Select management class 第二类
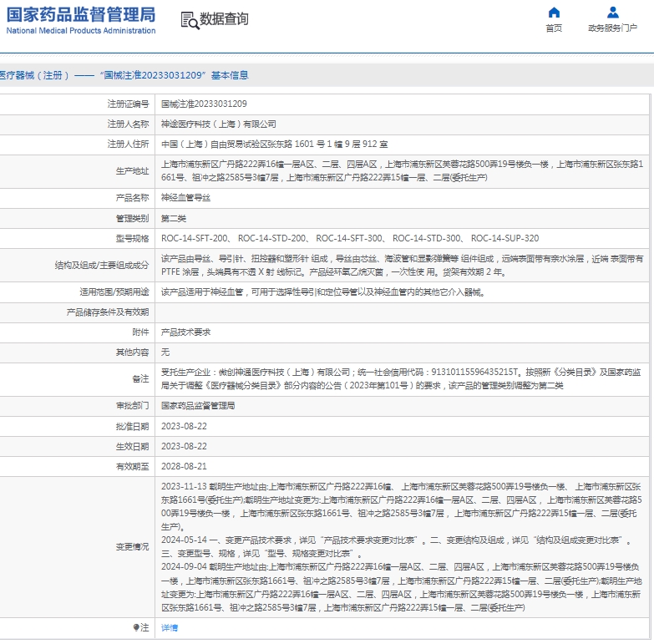Image resolution: width=654 pixels, height=644 pixels. (x=174, y=218)
